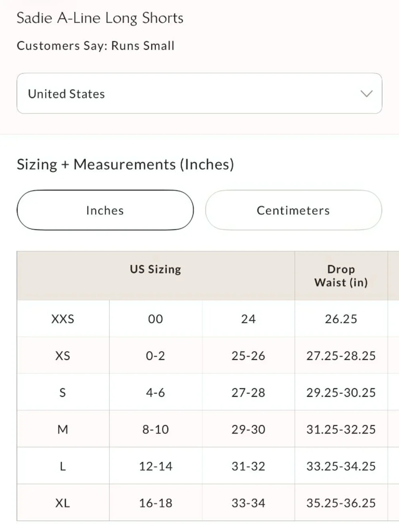Click the S size label
Image resolution: width=399 pixels, height=532 pixels.
(63, 392)
